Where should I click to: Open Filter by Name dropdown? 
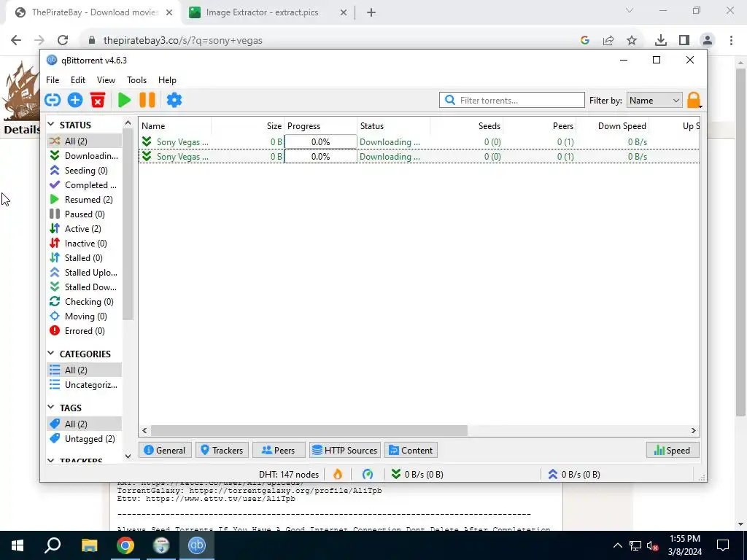click(654, 101)
